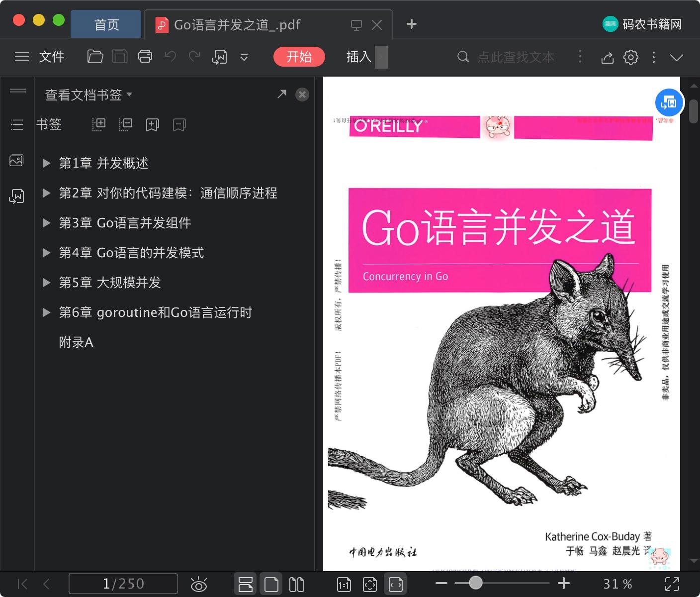Expand 第2章 对你的代码建模 bookmark
The image size is (700, 597).
(x=47, y=193)
